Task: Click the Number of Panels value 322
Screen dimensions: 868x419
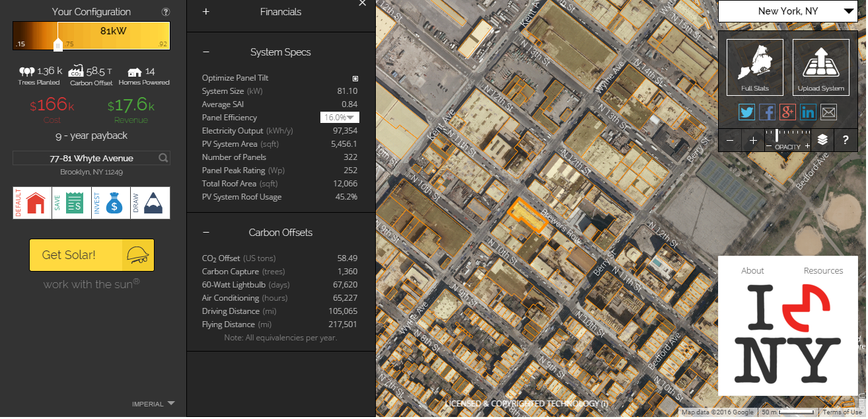Action: pos(351,157)
